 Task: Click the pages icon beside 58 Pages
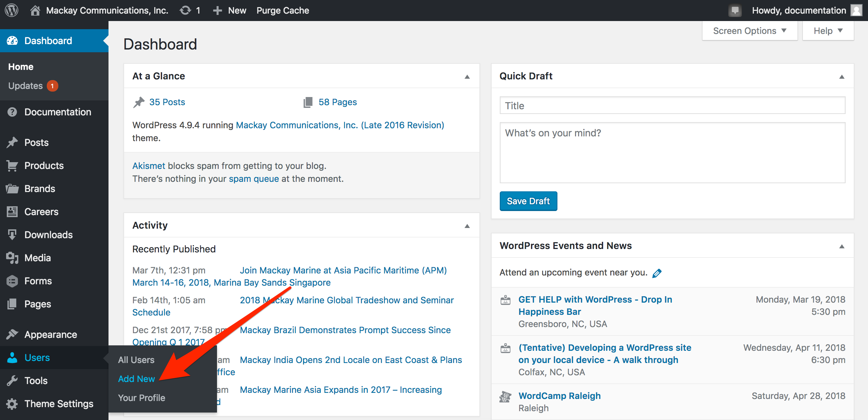(308, 102)
